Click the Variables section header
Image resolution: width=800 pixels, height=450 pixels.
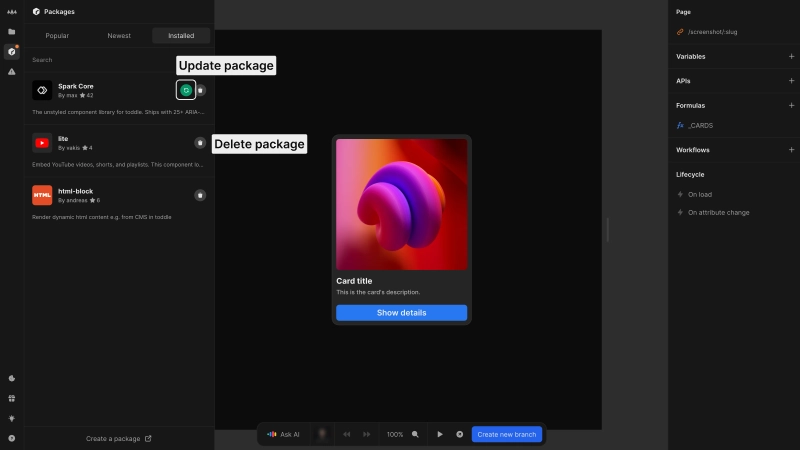691,57
